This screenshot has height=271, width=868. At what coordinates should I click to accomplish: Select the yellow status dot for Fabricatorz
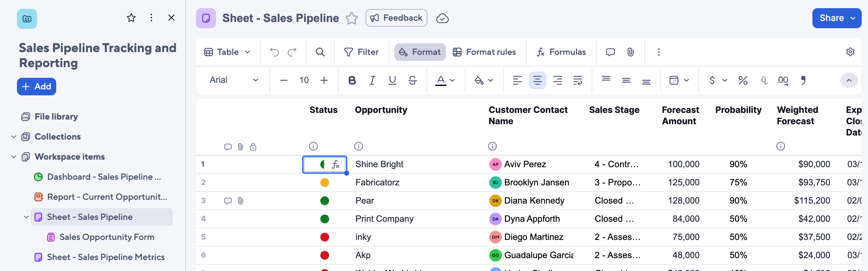click(324, 183)
